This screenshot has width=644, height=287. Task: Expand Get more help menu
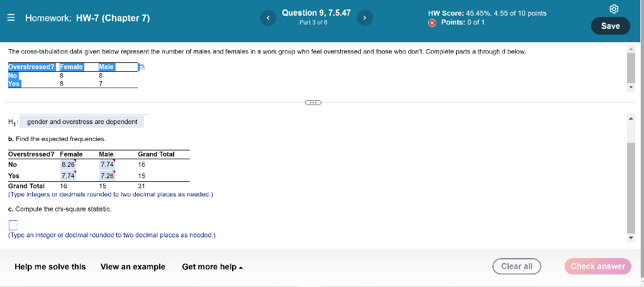(213, 267)
